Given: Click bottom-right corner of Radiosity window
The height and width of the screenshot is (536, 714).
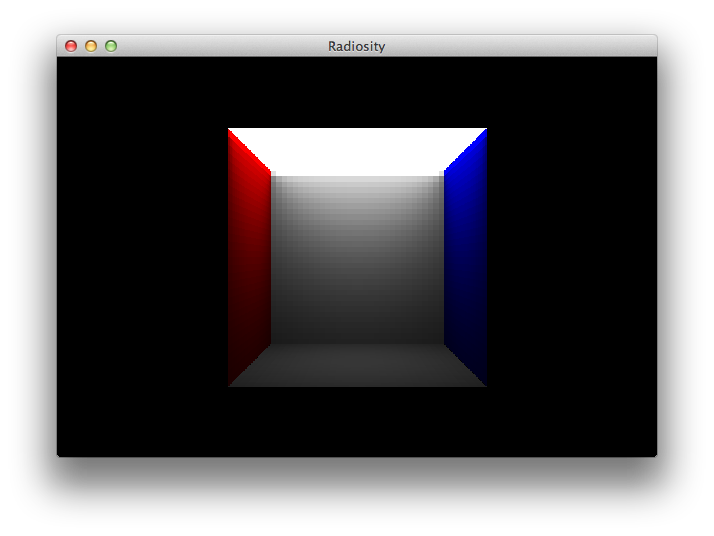Looking at the screenshot, I should [654, 454].
